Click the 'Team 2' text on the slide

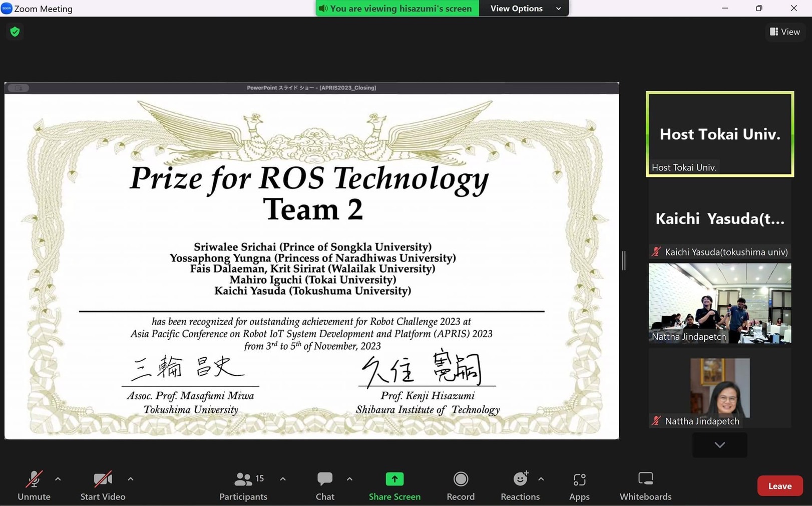click(313, 209)
